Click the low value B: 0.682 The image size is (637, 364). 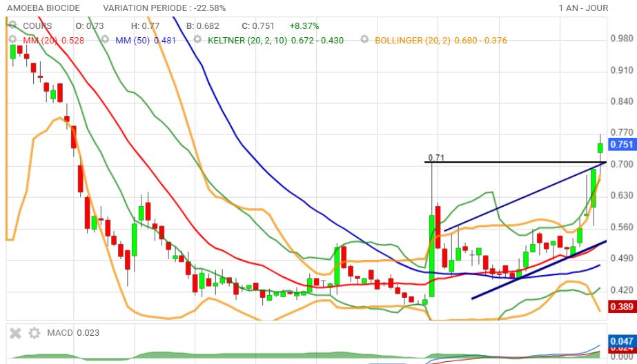click(203, 26)
